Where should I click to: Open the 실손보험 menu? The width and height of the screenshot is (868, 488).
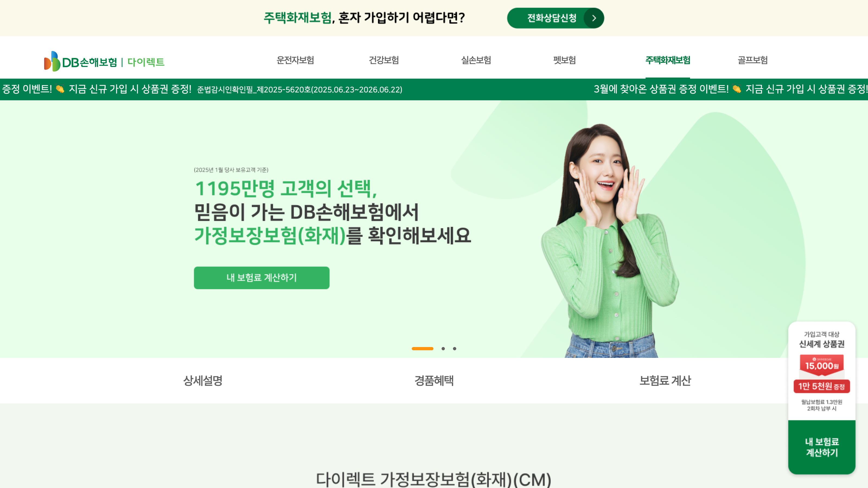tap(476, 60)
